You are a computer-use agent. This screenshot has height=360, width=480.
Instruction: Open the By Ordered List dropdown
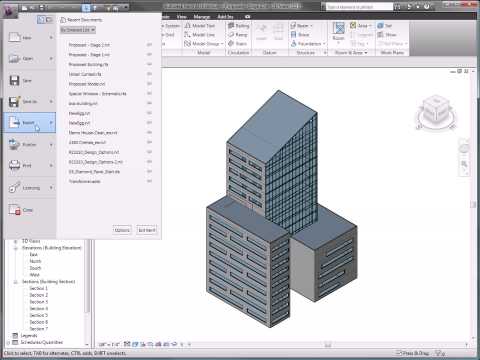pyautogui.click(x=78, y=30)
